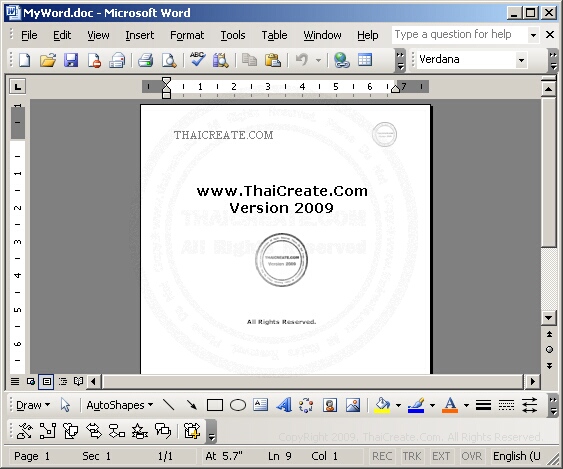Screen dimensions: 563x469
Task: Switch to Normal view
Action: coord(15,381)
